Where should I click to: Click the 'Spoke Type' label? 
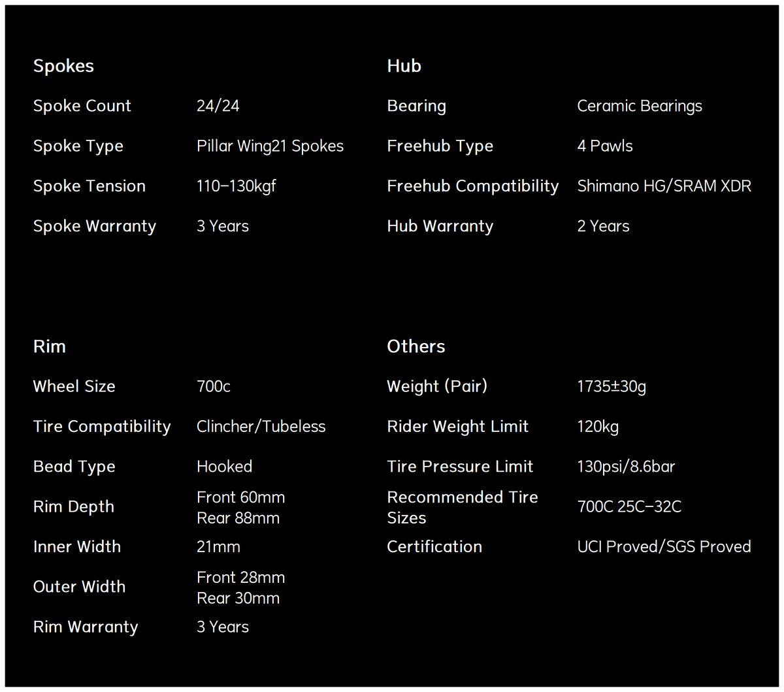coord(78,146)
